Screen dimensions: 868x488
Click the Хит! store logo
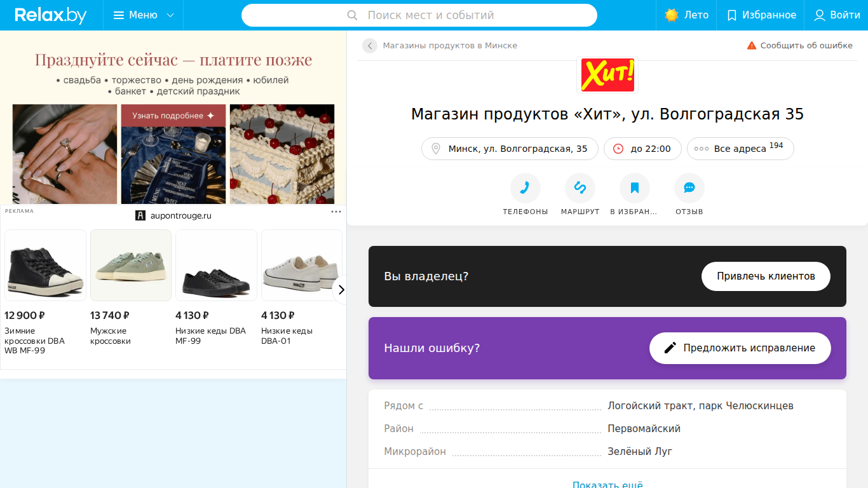[607, 75]
